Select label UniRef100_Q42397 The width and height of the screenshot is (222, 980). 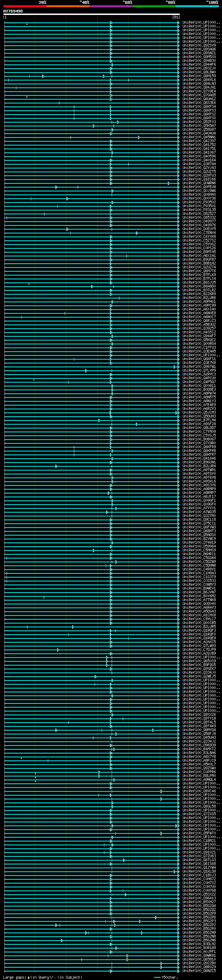click(x=199, y=141)
